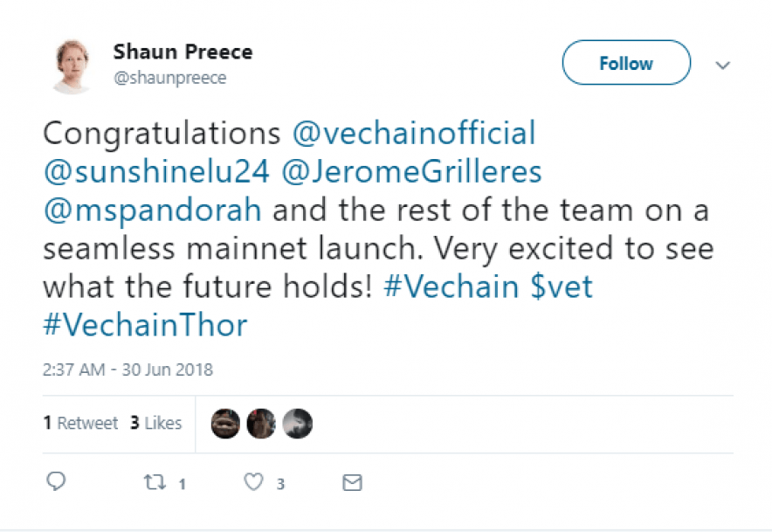View the 1 Retweet list

click(x=80, y=424)
